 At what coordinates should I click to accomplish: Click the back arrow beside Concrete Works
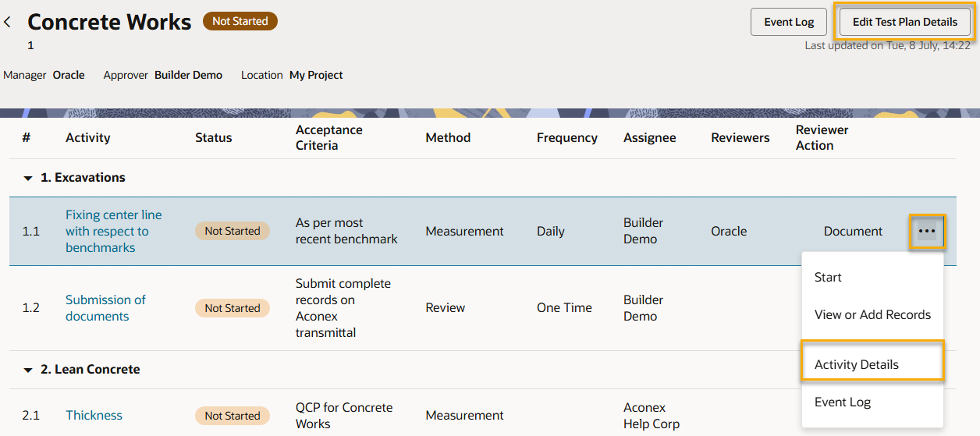click(x=8, y=23)
